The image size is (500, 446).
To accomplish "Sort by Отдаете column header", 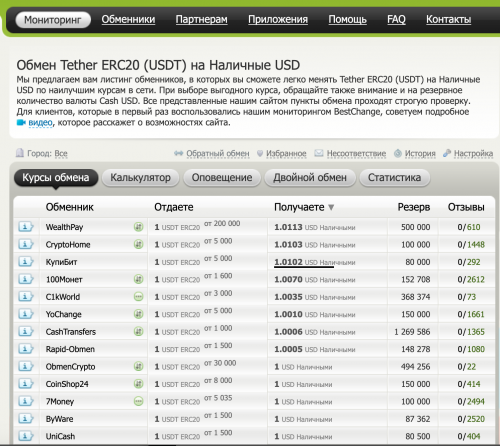I will click(x=174, y=207).
